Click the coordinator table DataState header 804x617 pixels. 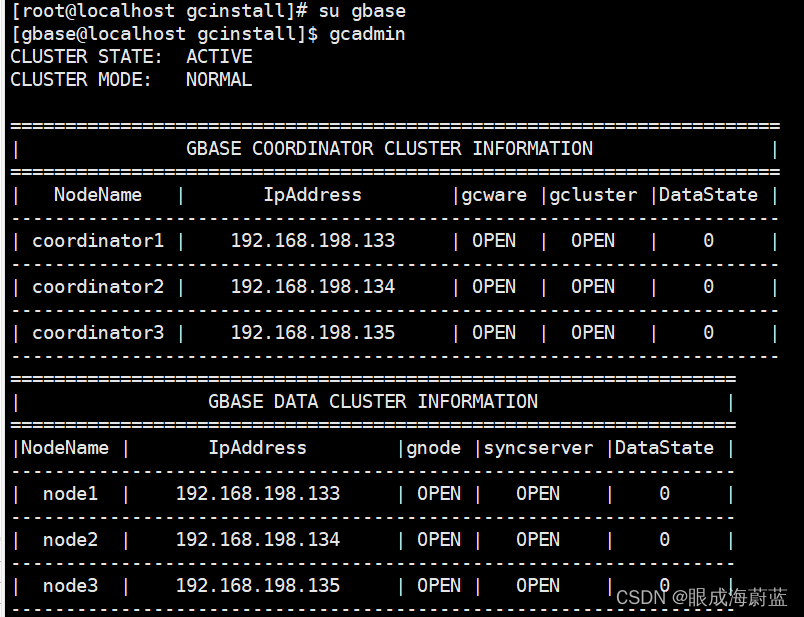(708, 195)
